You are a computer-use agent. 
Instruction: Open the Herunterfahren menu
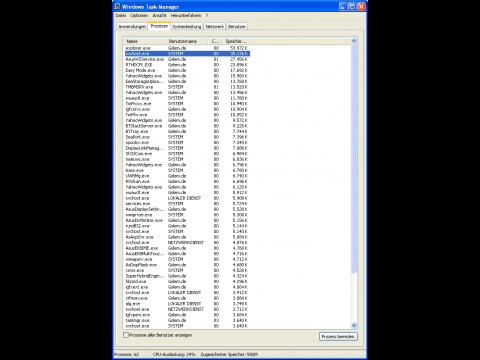(186, 15)
